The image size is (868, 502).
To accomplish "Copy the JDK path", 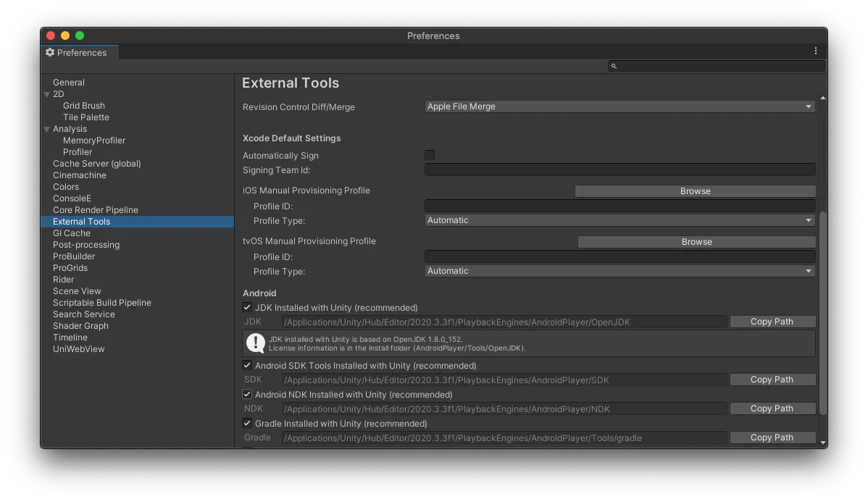I will pyautogui.click(x=772, y=322).
